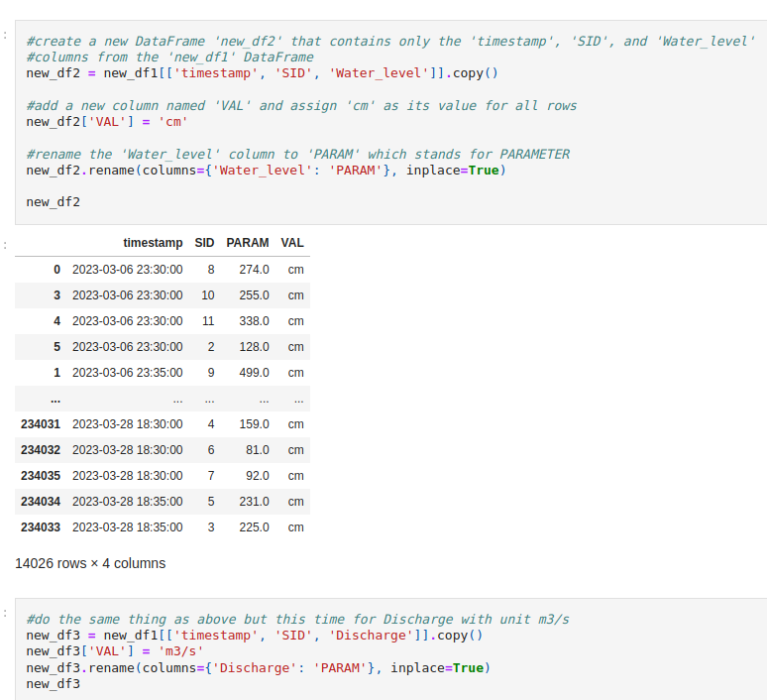Click the 'PARAM' column header

coord(247,243)
